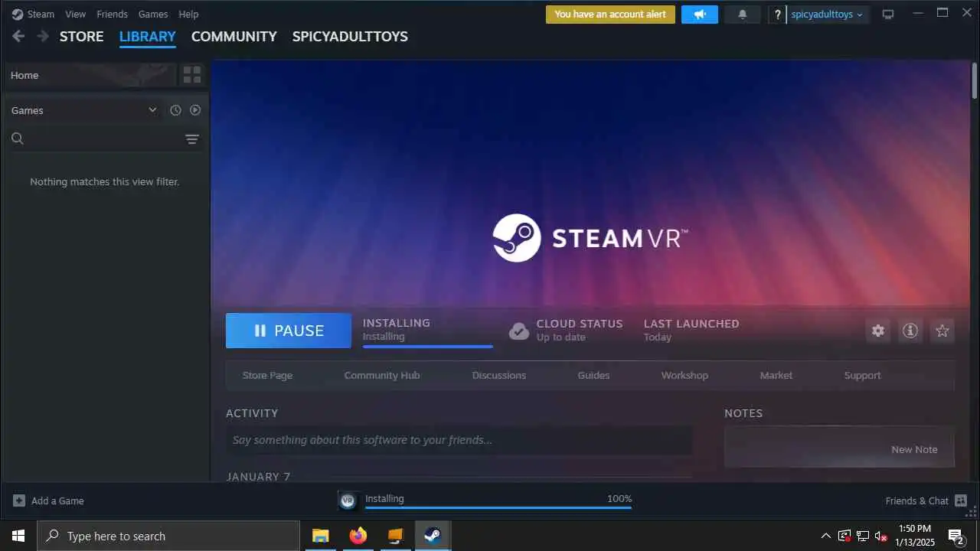View the account alert notice
This screenshot has height=551, width=980.
[610, 14]
